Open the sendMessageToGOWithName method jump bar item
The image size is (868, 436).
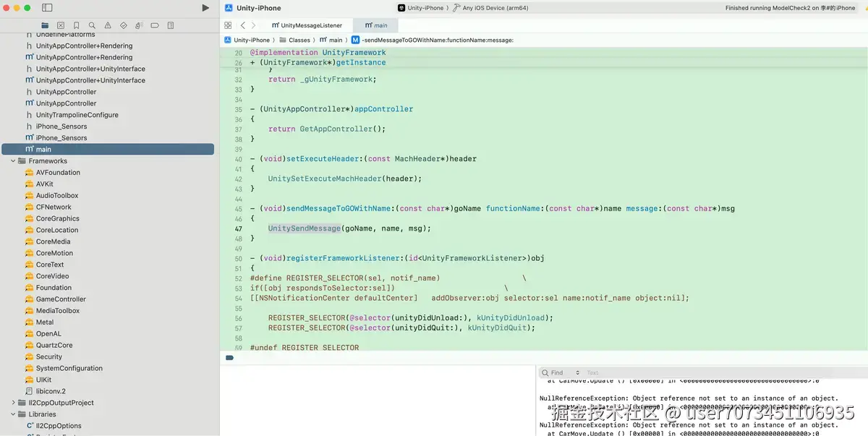(x=433, y=40)
